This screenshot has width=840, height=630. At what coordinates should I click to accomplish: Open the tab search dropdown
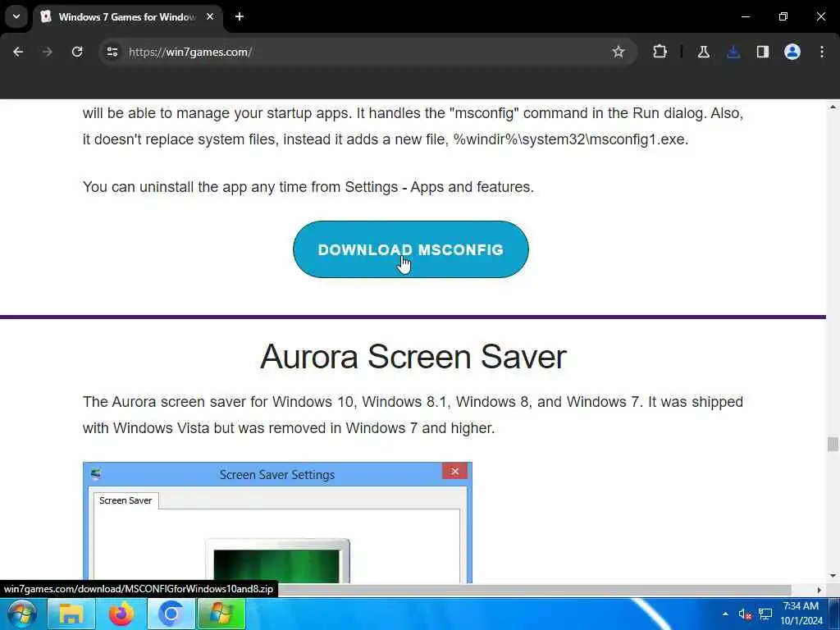pos(16,16)
